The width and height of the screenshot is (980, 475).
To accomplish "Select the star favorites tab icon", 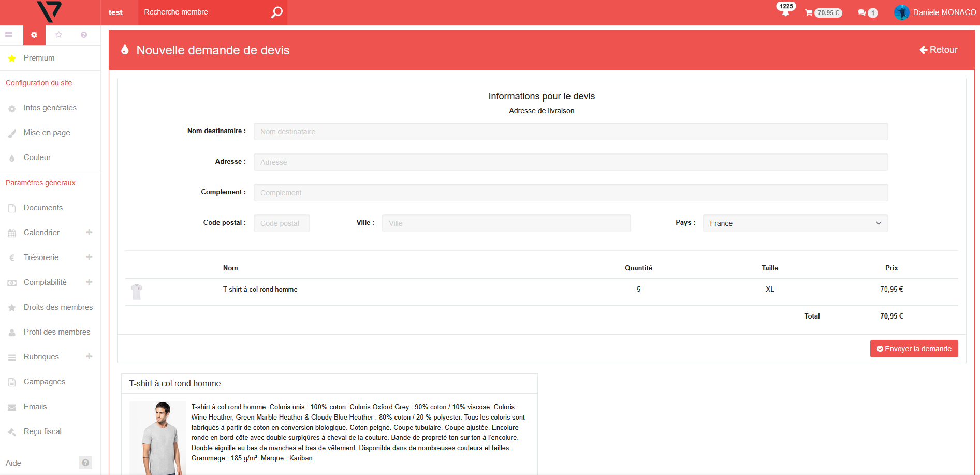I will [58, 35].
